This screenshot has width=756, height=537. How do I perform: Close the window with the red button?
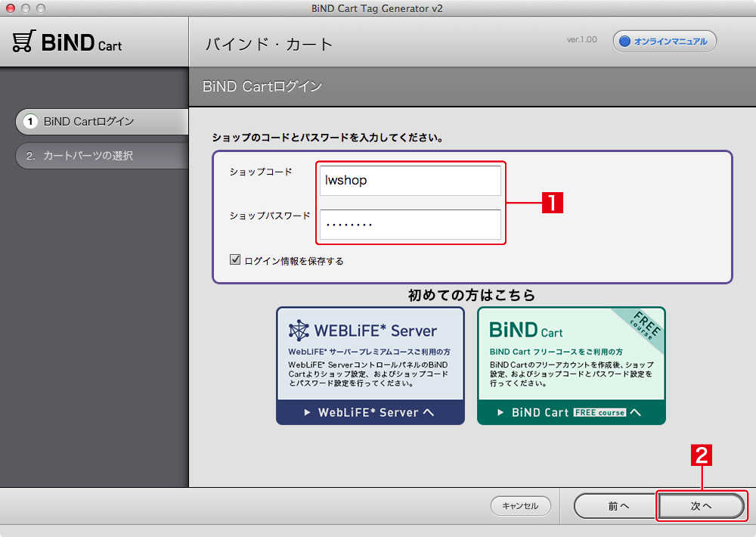[11, 8]
